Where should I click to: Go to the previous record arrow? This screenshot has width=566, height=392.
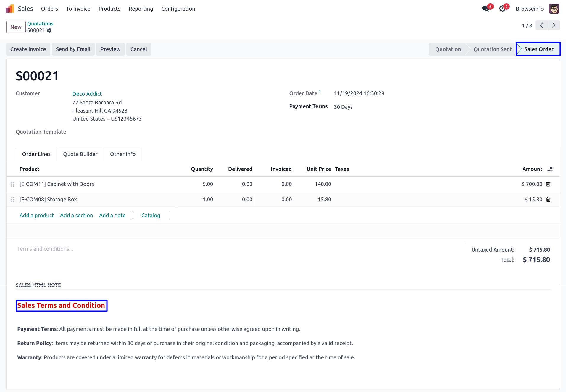coord(541,25)
